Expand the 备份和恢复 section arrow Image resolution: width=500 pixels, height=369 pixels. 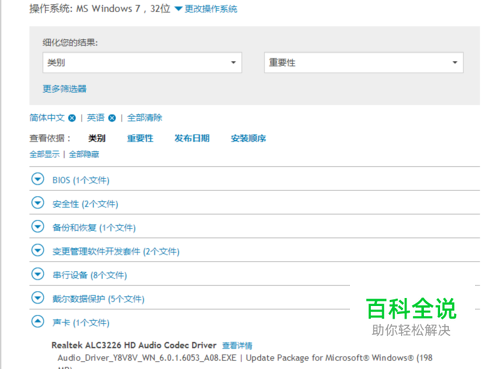(x=38, y=227)
